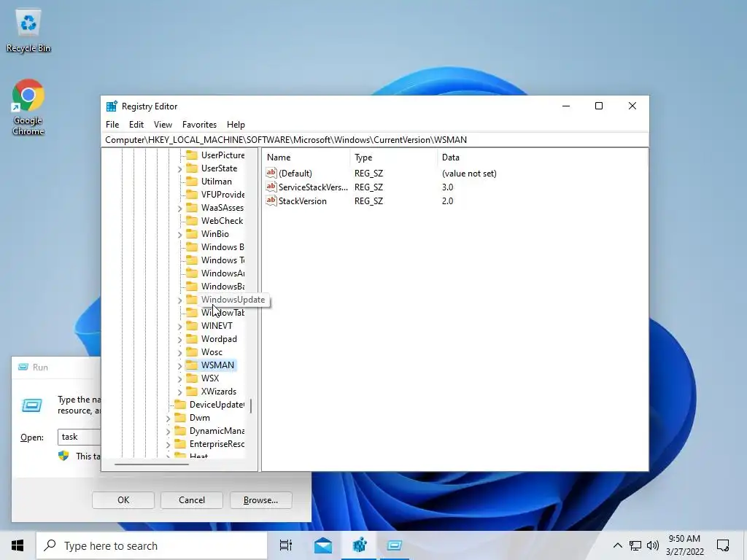Select the Windows B... tree item
This screenshot has width=747, height=560.
[222, 246]
